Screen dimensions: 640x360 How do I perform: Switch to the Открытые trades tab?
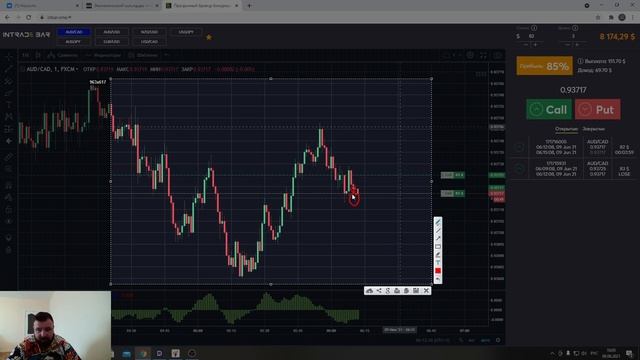tap(567, 129)
